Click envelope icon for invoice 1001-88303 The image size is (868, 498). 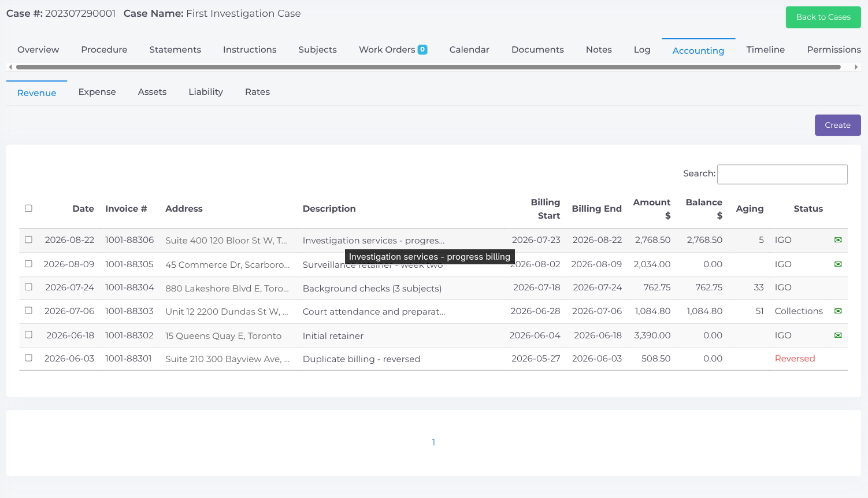click(838, 311)
